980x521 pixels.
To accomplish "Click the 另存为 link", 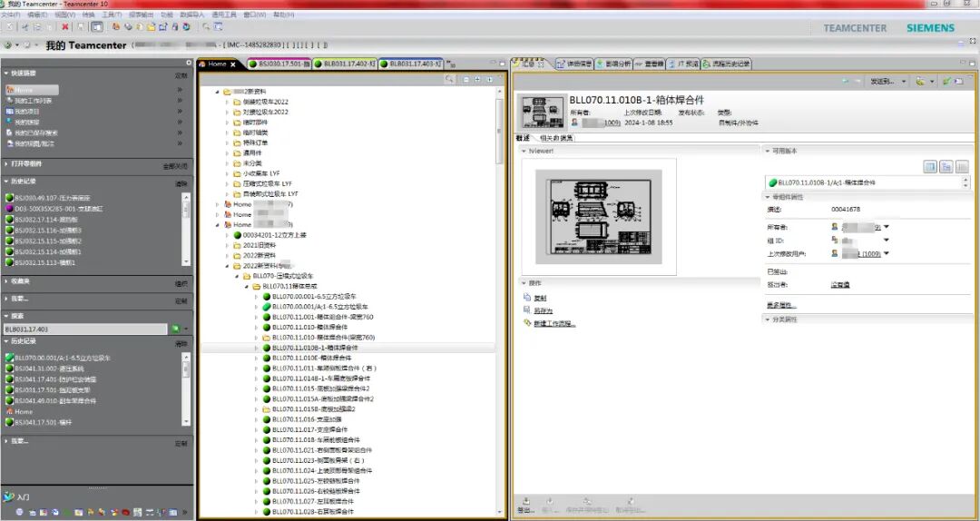I will 544,310.
